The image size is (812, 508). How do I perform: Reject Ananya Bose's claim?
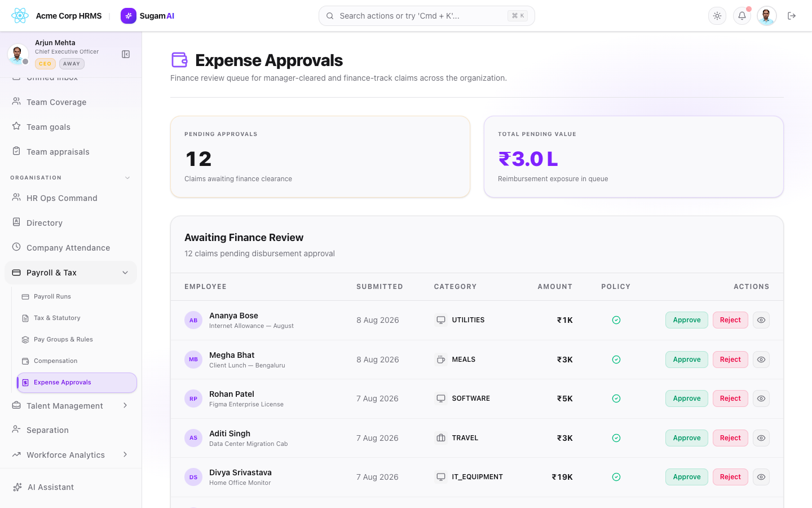[x=730, y=320]
